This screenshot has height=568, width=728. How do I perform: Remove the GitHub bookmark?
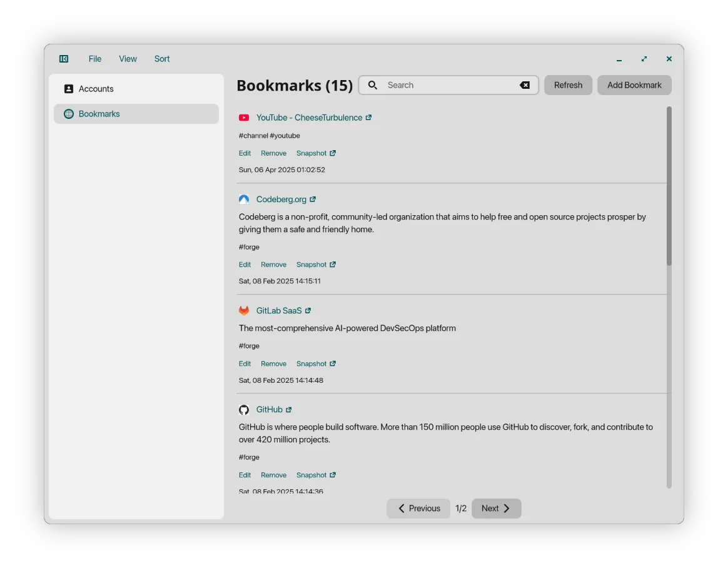coord(273,475)
